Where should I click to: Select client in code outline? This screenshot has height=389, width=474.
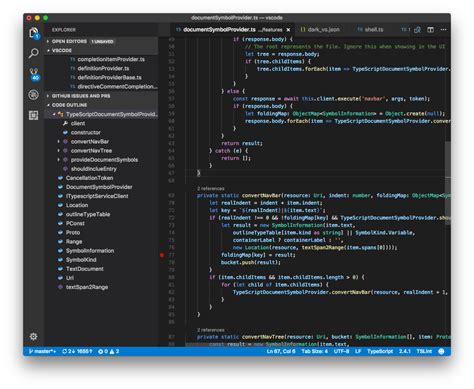(78, 123)
